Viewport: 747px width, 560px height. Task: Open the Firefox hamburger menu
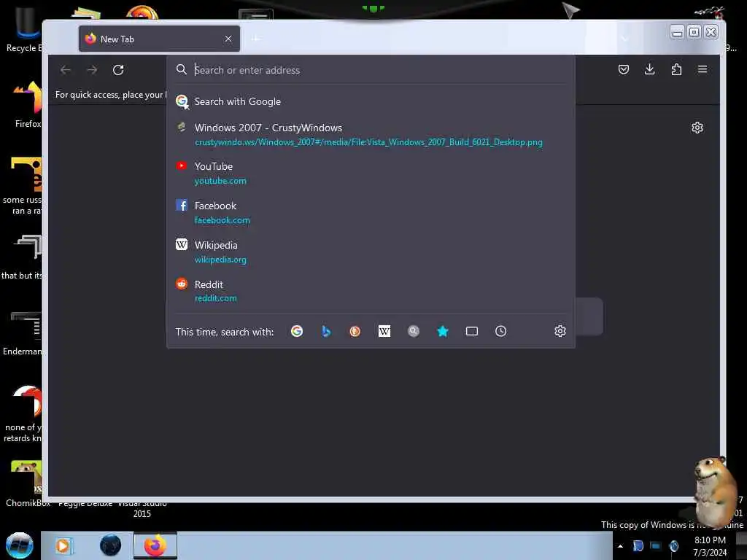pyautogui.click(x=703, y=69)
